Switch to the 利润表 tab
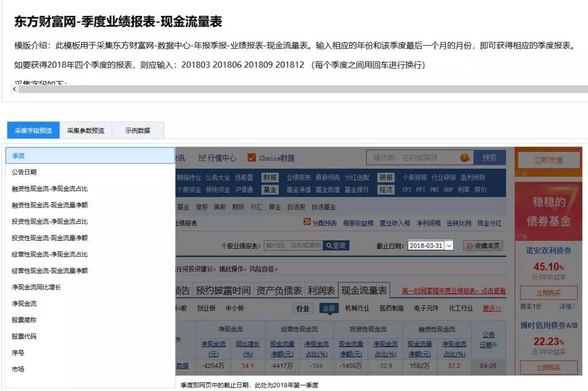588x391 pixels. coord(321,290)
